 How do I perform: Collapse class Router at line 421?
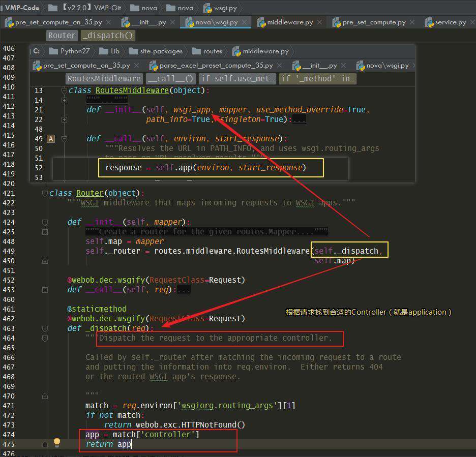(x=45, y=193)
